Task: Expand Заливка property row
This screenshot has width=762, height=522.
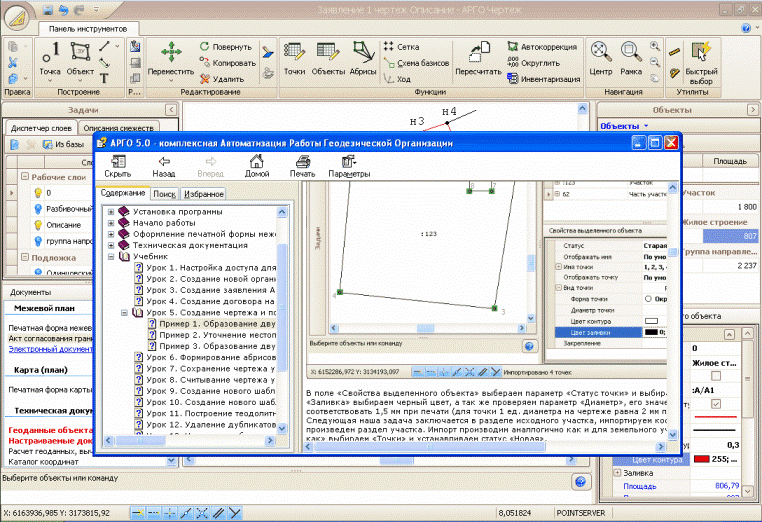Action: [x=617, y=472]
